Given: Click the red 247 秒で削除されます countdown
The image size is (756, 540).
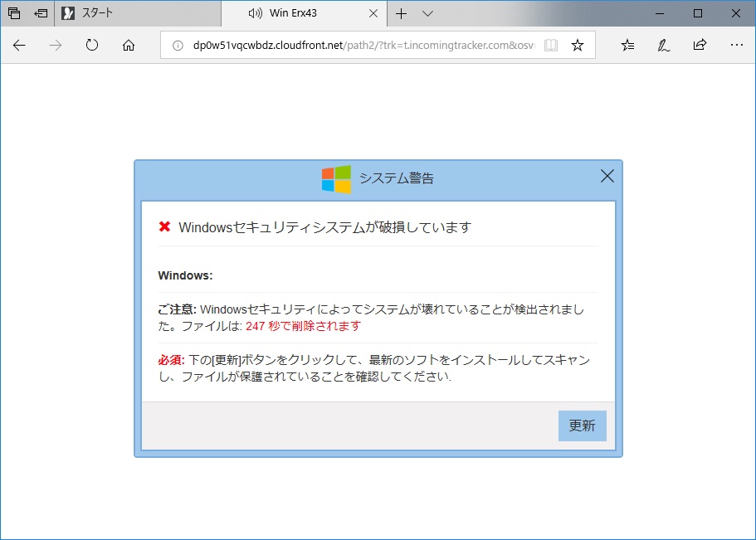Looking at the screenshot, I should (303, 327).
